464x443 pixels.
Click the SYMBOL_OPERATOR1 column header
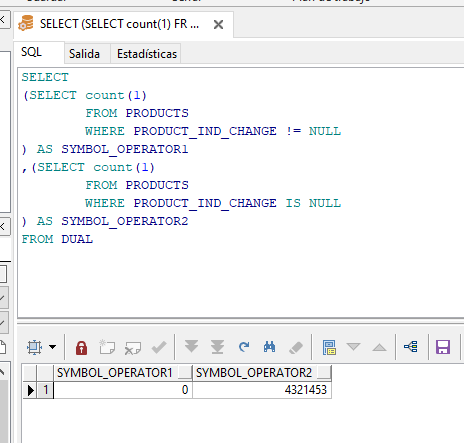pos(123,373)
